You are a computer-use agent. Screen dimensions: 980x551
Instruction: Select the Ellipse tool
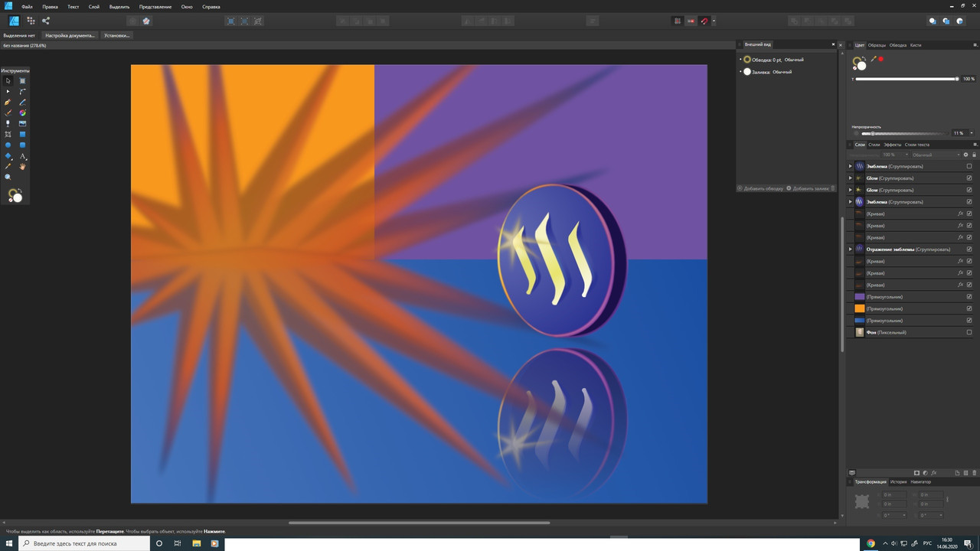(8, 145)
